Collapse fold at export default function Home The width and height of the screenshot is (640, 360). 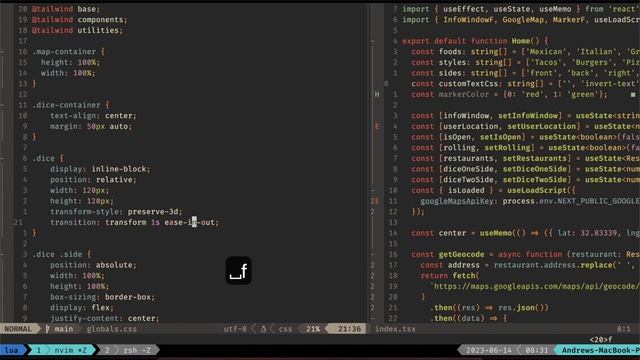pos(372,41)
